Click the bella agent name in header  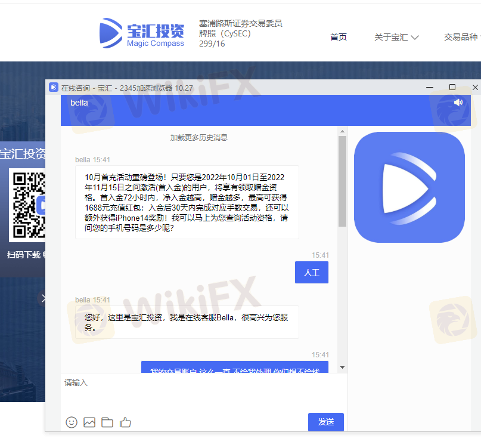pyautogui.click(x=79, y=103)
